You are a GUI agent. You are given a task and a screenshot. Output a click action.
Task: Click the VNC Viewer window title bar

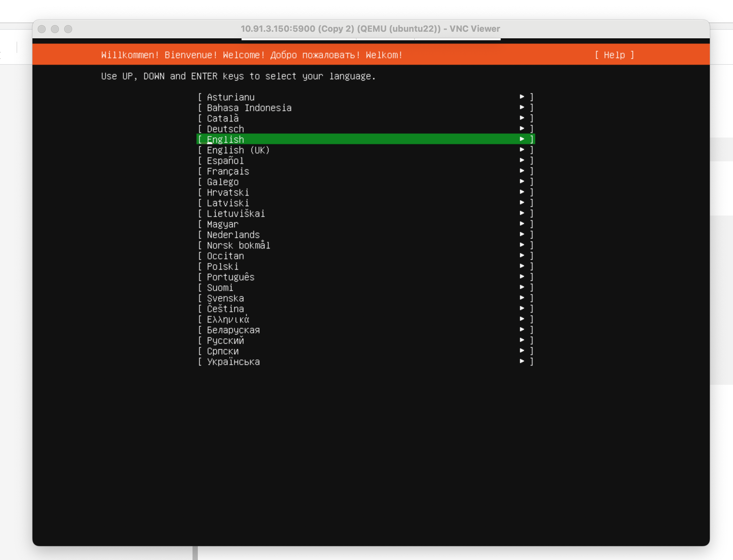[x=370, y=29]
